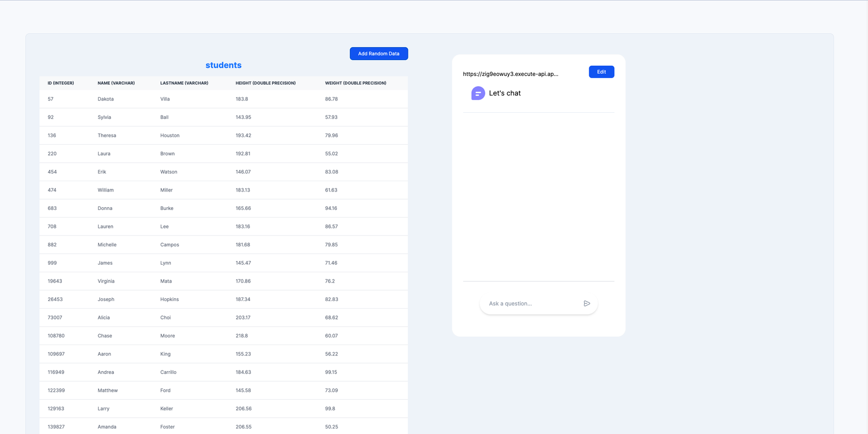Click the weight value 99.15

coord(331,372)
